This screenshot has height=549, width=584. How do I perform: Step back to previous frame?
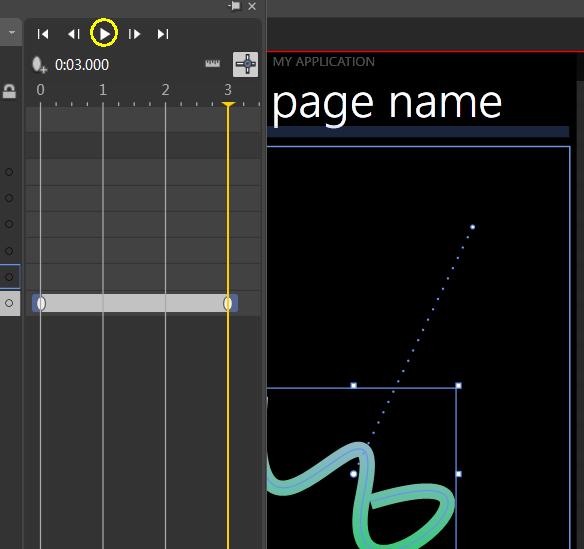74,34
